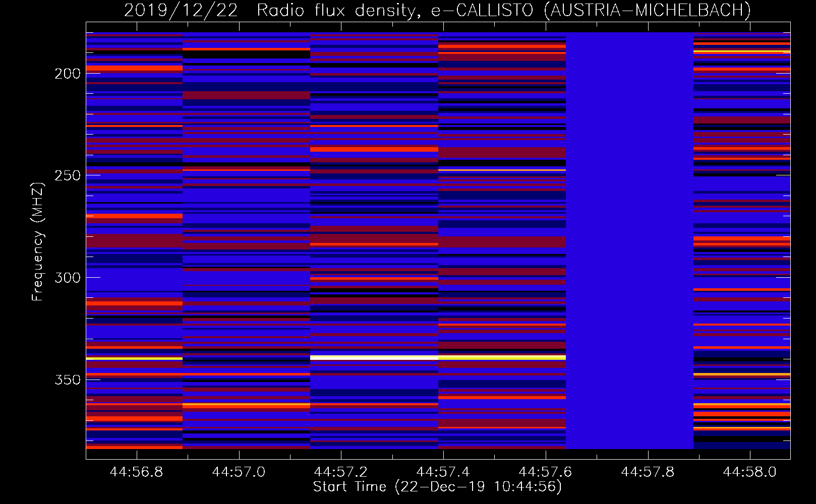816x504 pixels.
Task: Click the 250 frequency tick label
Action: tap(68, 176)
